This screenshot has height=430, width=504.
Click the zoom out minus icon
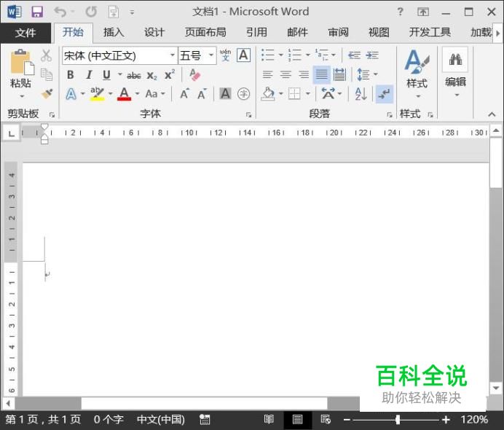click(347, 419)
